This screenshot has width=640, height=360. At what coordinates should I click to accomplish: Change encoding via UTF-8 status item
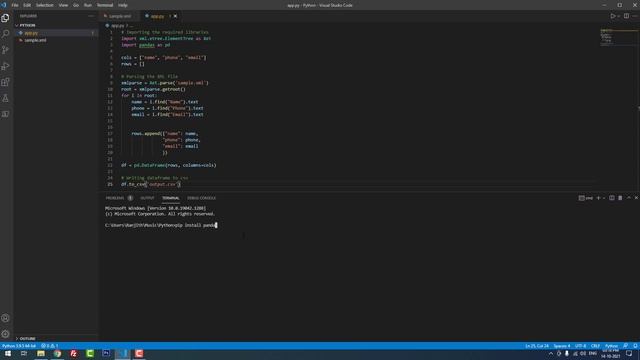(580, 346)
